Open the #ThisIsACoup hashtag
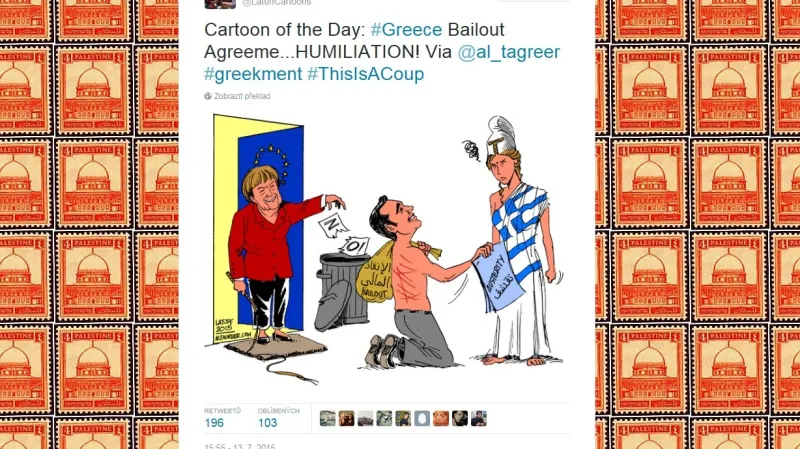The height and width of the screenshot is (449, 800). click(x=365, y=74)
